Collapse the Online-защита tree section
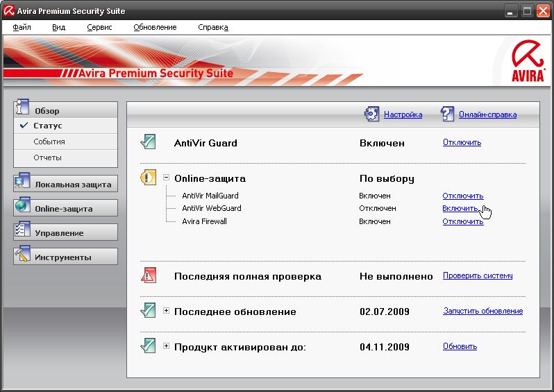This screenshot has width=554, height=392. tap(167, 178)
